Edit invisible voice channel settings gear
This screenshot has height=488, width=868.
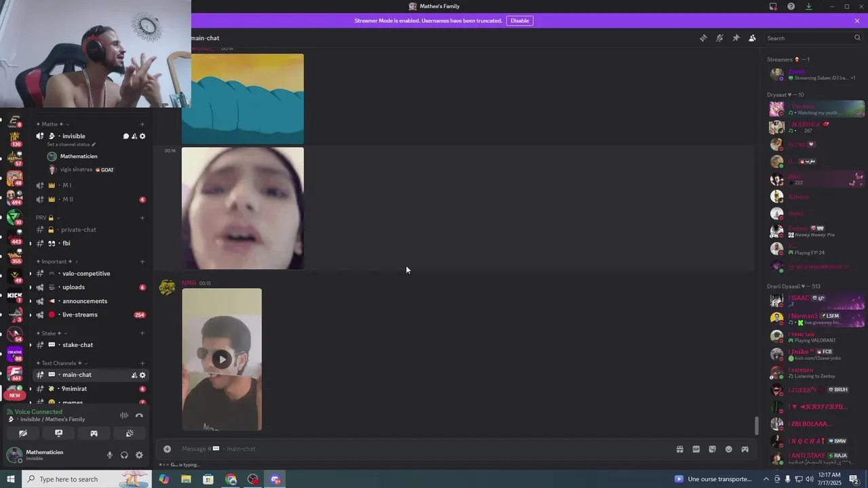tap(142, 136)
